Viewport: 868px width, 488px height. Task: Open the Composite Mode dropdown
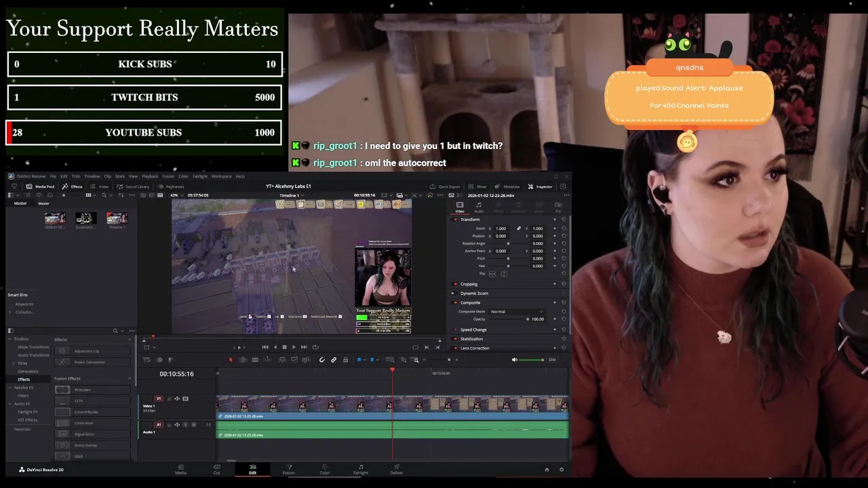pos(516,312)
